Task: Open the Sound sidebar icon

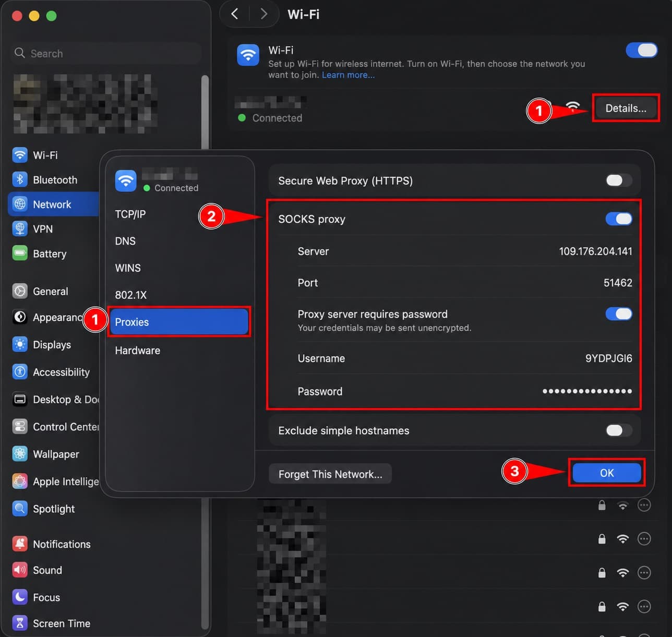Action: [x=20, y=570]
